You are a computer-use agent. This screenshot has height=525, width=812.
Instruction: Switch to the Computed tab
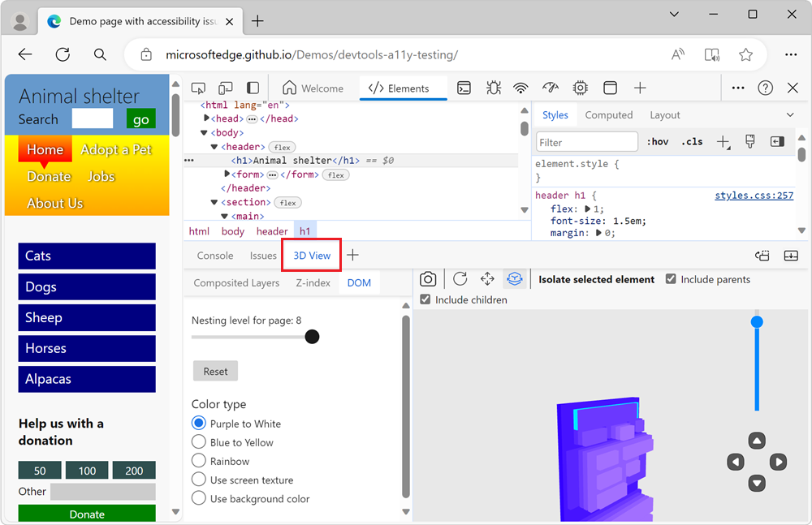609,114
